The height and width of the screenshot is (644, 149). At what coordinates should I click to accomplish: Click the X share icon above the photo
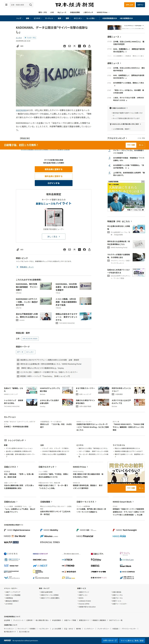pyautogui.click(x=79, y=46)
